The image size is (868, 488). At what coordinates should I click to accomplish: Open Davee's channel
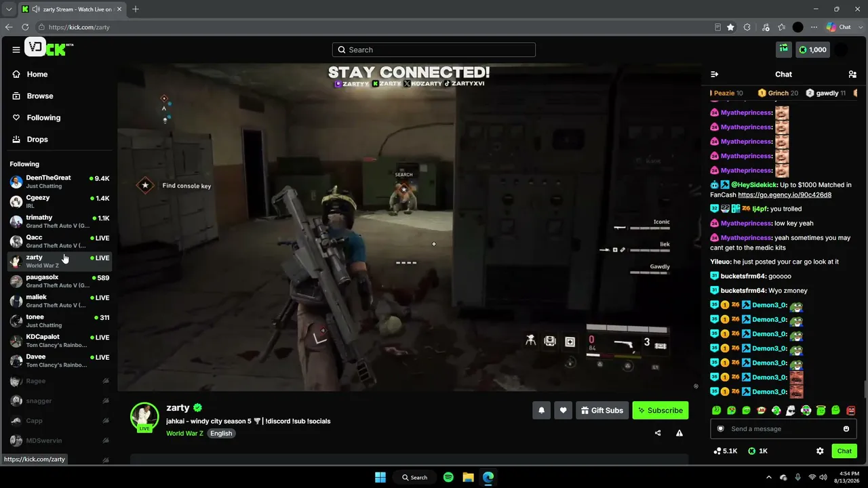[60, 361]
